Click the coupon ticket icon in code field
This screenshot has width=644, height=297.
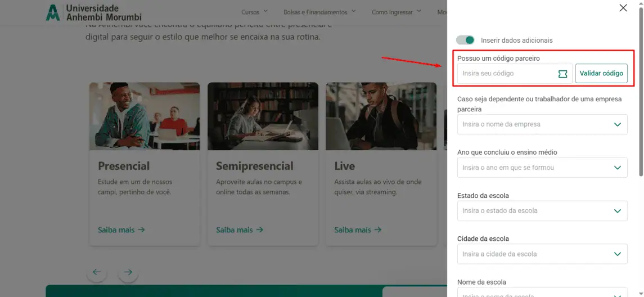click(x=562, y=74)
